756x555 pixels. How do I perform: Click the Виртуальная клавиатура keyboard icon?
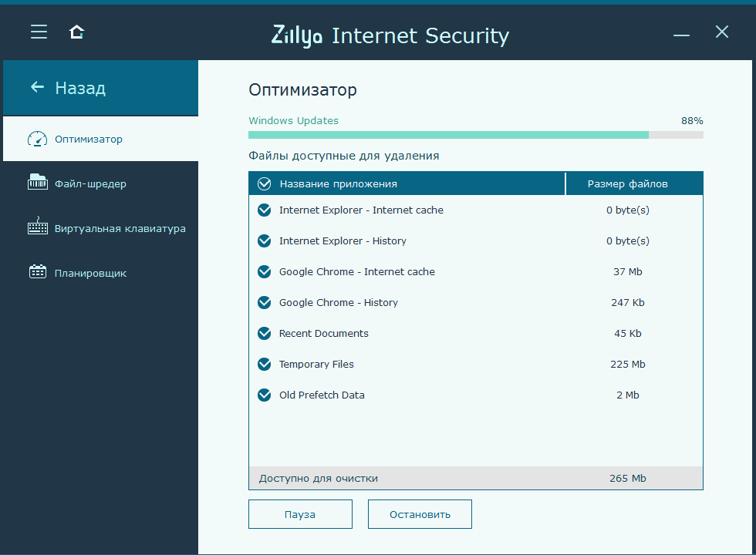(37, 227)
